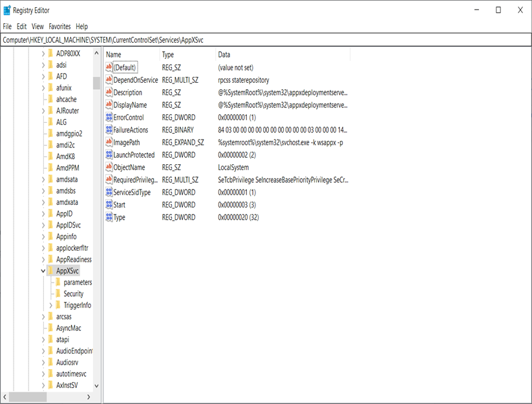Click the DWORD icon beside Start value
Image resolution: width=532 pixels, height=404 pixels.
(109, 204)
